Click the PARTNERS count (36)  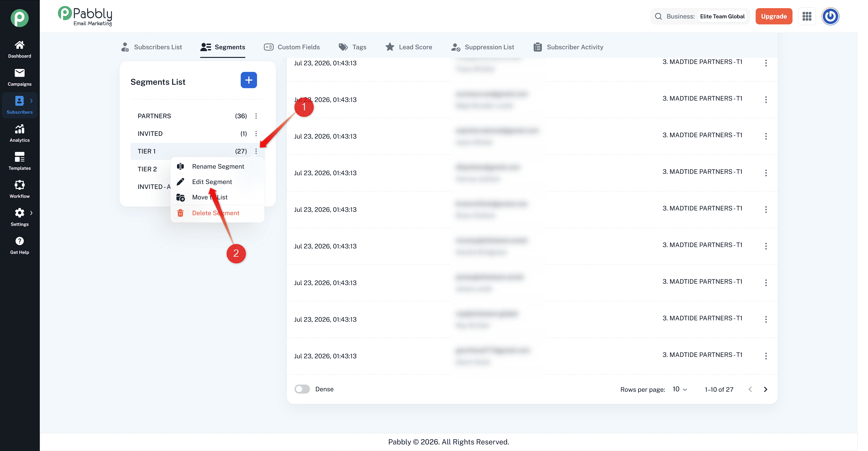tap(241, 116)
